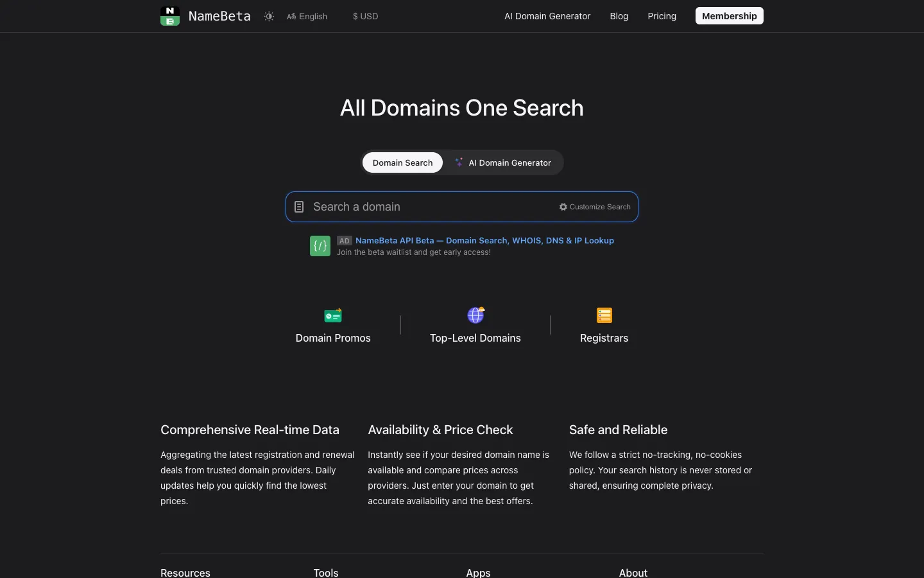Click the Registrars server icon

[604, 315]
